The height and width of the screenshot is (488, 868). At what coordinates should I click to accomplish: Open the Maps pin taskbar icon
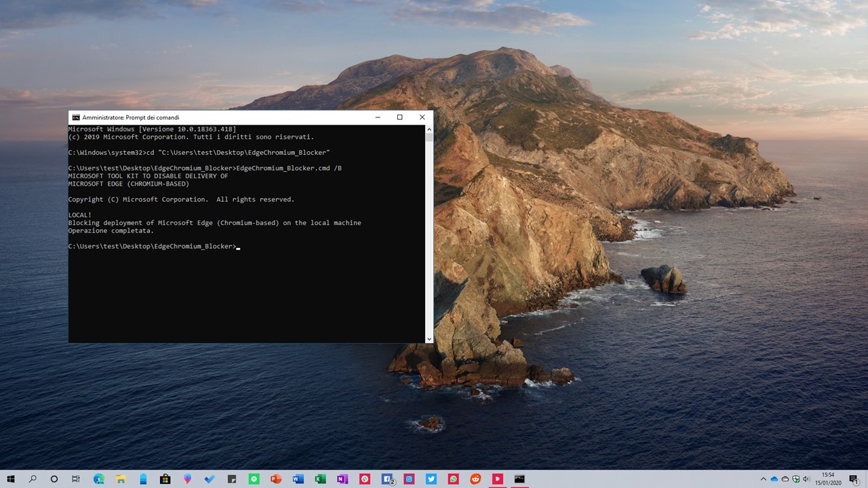click(x=187, y=479)
